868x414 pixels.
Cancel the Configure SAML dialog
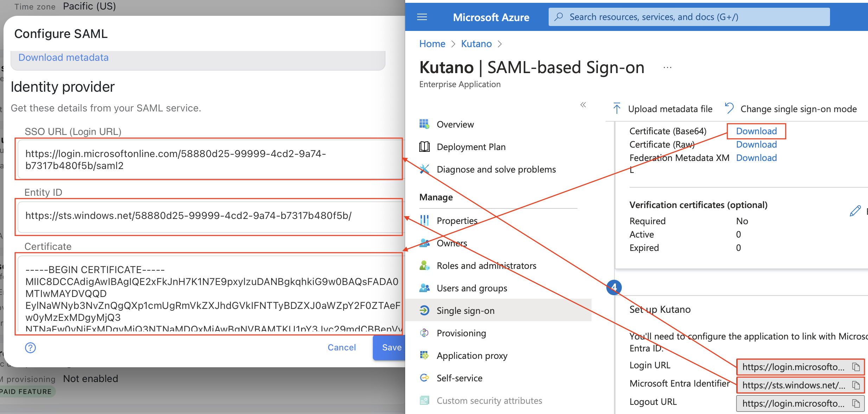(342, 347)
